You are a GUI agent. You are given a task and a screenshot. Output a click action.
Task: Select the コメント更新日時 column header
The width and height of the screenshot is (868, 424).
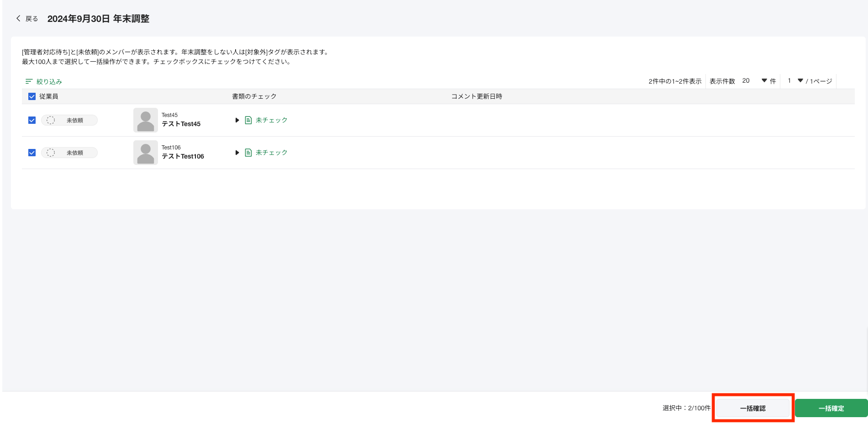point(476,96)
